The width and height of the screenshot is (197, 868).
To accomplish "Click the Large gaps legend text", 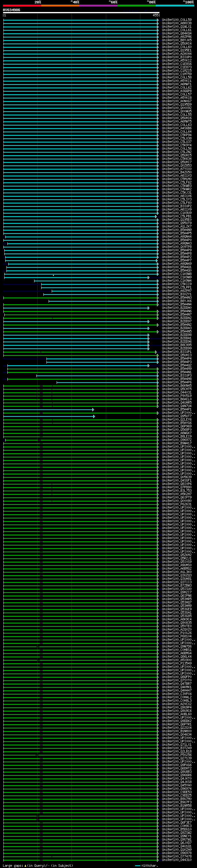I will coord(38,865).
